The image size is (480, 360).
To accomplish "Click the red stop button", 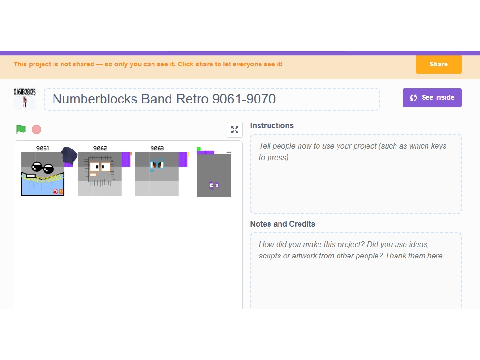I will pyautogui.click(x=37, y=129).
